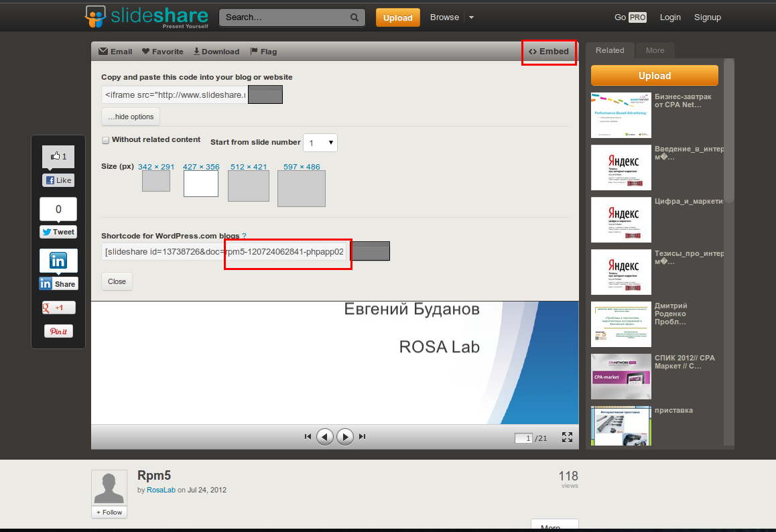Jump to last slide
Screen dimensions: 776x532
(x=363, y=436)
